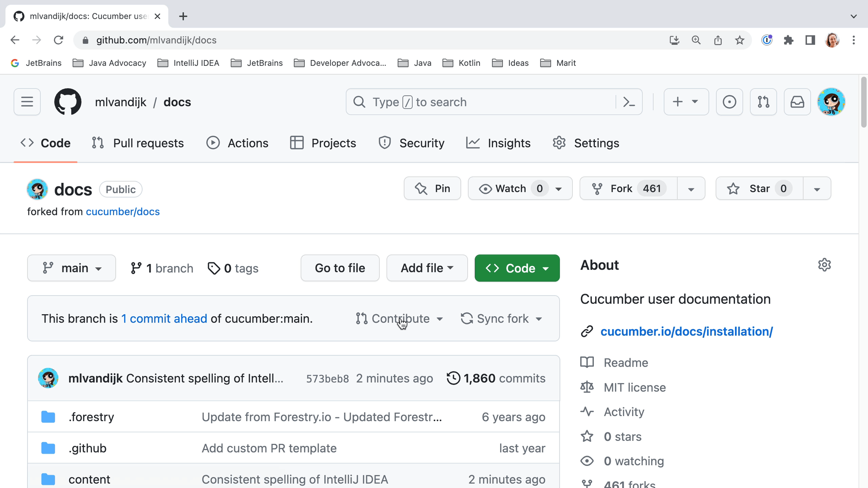Toggle the main branch selector

point(72,268)
